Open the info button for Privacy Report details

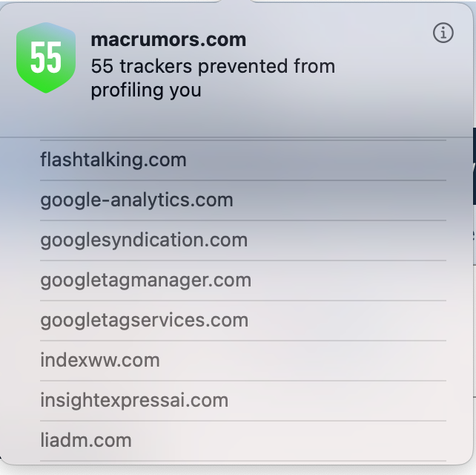point(443,33)
